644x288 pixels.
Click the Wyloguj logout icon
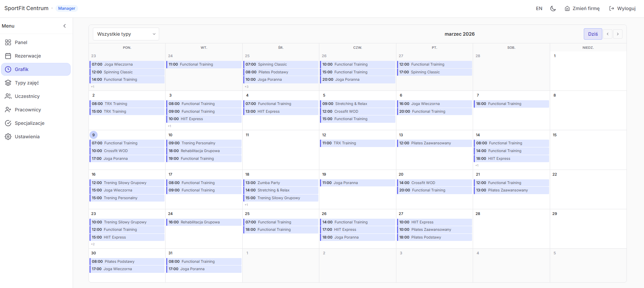click(612, 8)
